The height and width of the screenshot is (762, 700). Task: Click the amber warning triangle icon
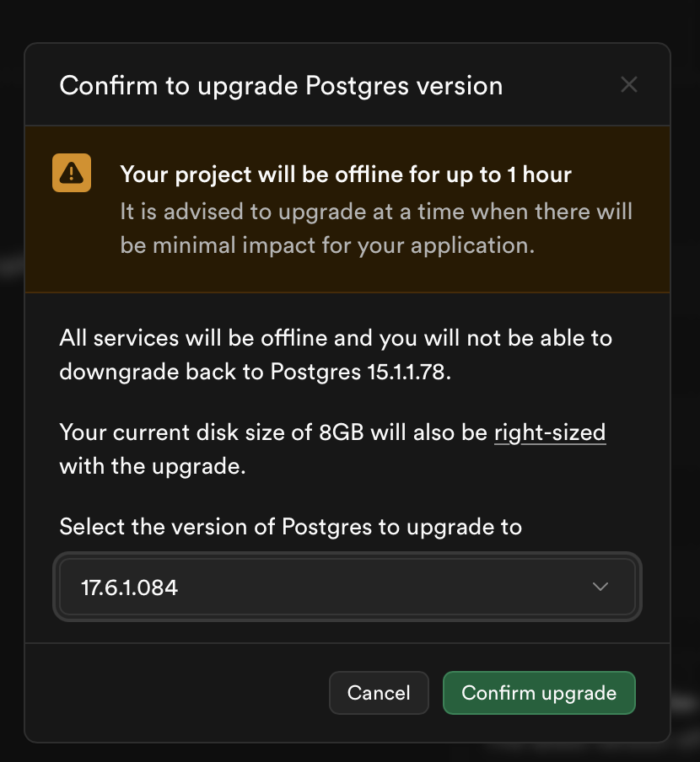click(72, 173)
